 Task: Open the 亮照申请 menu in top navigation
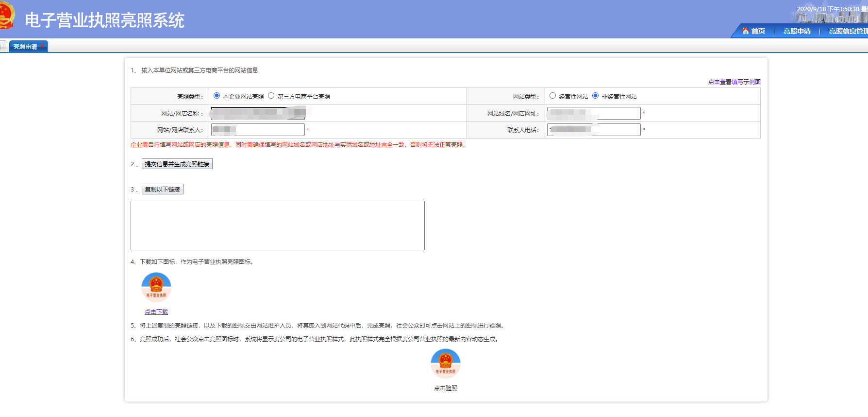(797, 31)
